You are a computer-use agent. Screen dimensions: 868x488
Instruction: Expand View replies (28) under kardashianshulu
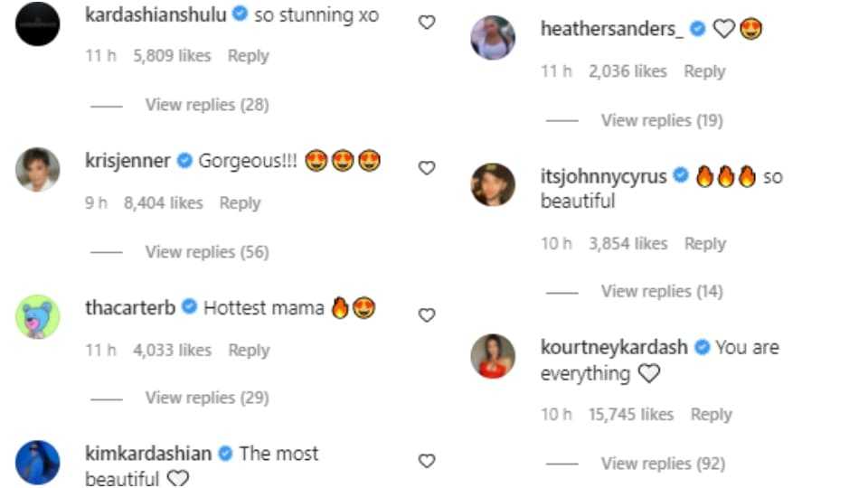tap(207, 105)
